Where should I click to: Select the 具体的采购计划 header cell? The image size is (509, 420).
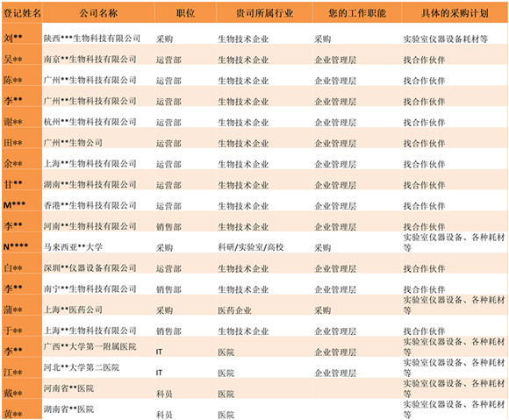tap(455, 12)
